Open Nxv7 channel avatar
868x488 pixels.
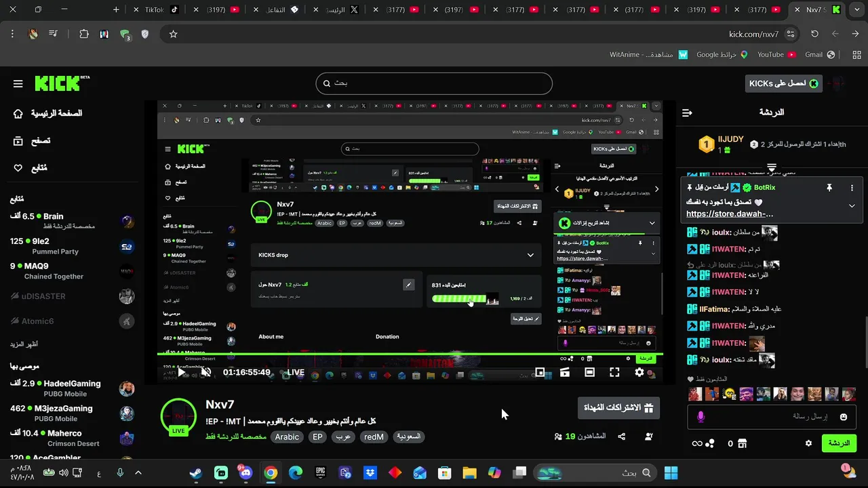[x=178, y=416]
